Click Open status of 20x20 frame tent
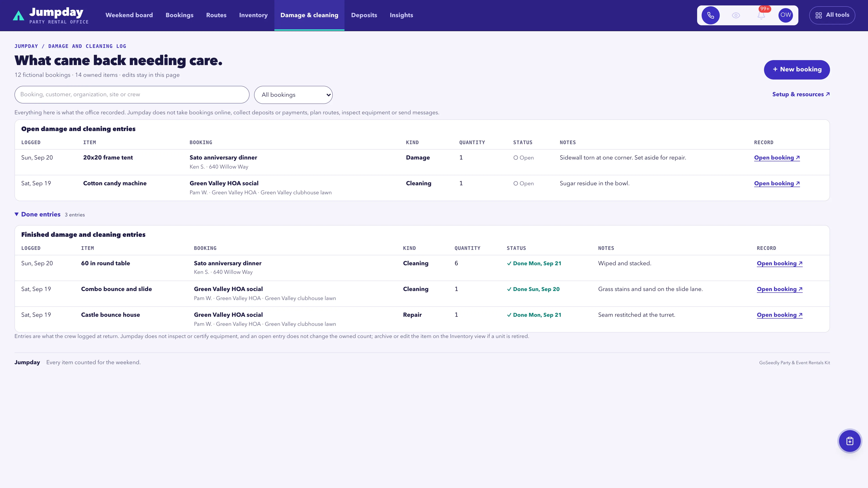Image resolution: width=868 pixels, height=488 pixels. point(523,158)
